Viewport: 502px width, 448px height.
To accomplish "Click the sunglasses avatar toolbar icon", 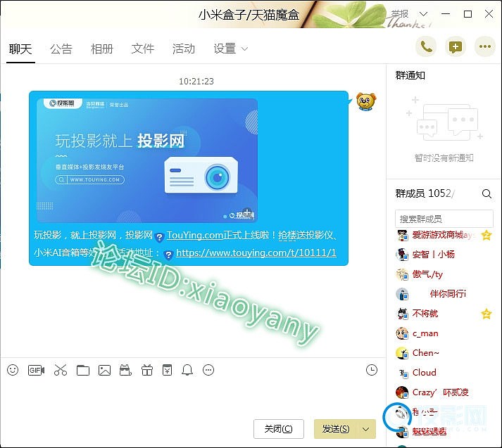I will pyautogui.click(x=125, y=371).
